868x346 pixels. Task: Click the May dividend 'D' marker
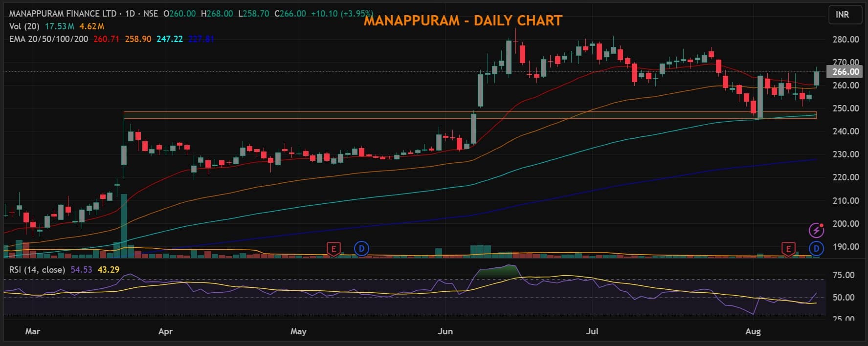361,249
